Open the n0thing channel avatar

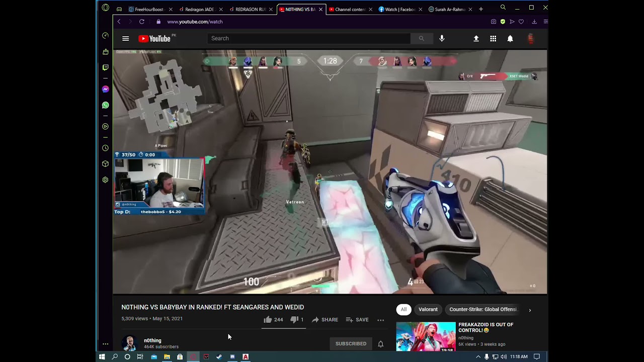click(x=129, y=343)
